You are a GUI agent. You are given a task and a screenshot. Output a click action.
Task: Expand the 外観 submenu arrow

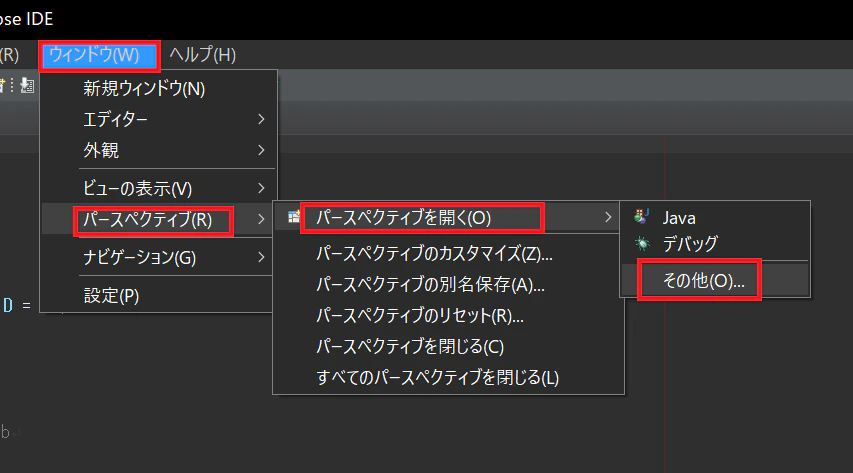[x=261, y=150]
